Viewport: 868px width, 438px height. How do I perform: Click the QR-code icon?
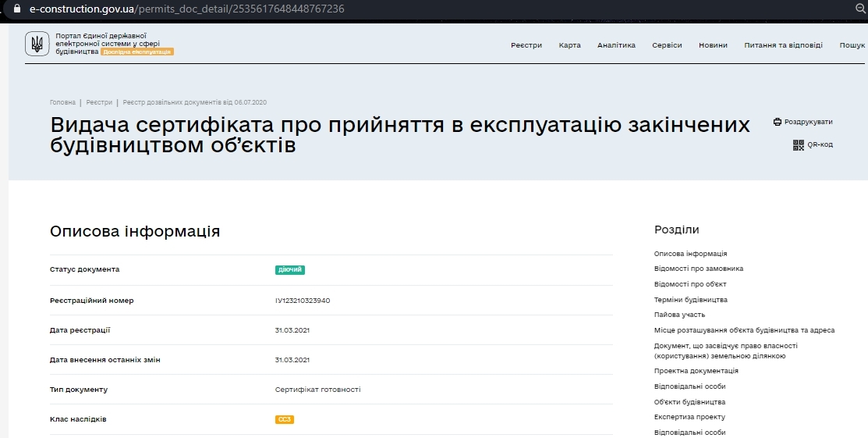click(799, 145)
